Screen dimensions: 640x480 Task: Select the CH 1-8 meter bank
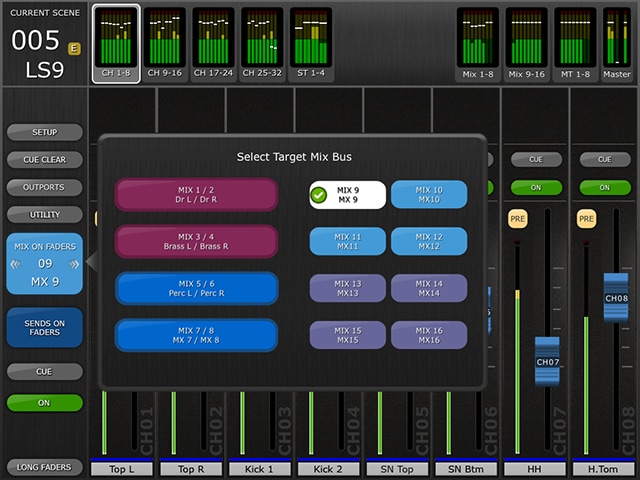coord(116,42)
